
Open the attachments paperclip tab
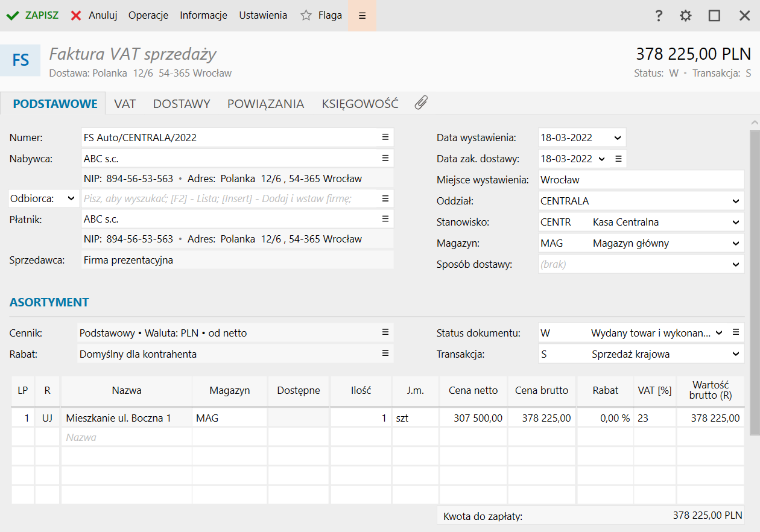pos(421,103)
